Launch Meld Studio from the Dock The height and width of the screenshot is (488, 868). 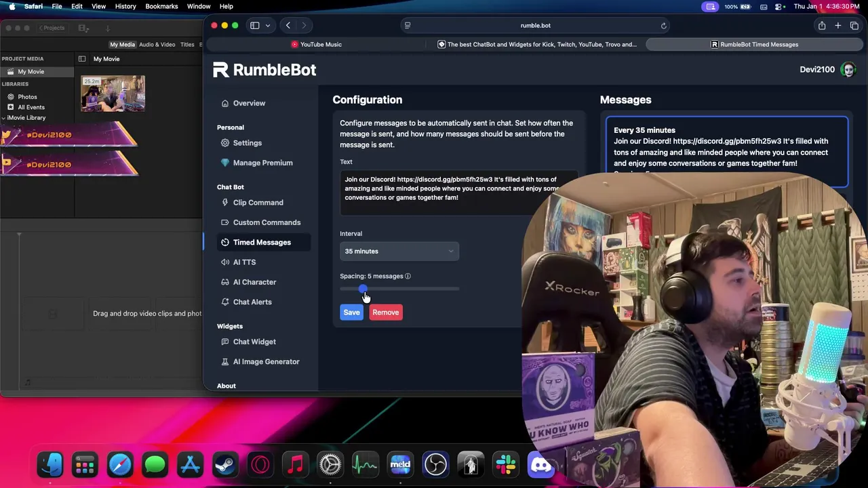click(x=400, y=465)
